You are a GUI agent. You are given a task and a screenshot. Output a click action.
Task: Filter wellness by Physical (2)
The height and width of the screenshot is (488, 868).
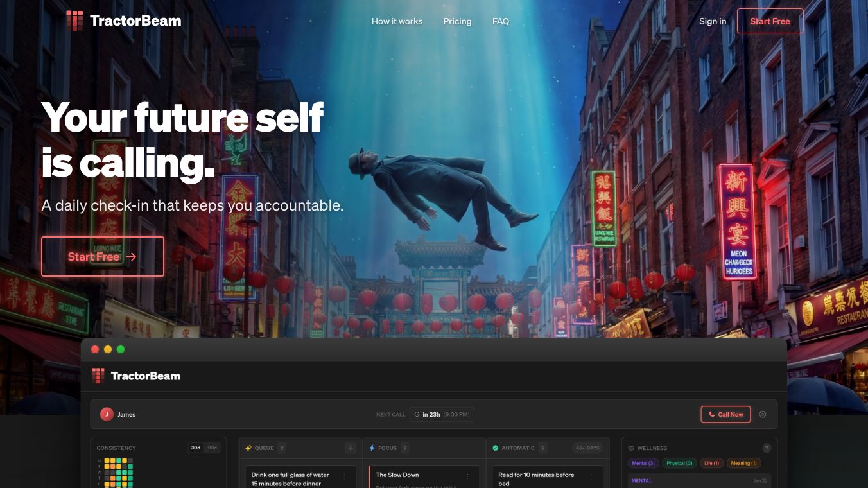pyautogui.click(x=679, y=463)
